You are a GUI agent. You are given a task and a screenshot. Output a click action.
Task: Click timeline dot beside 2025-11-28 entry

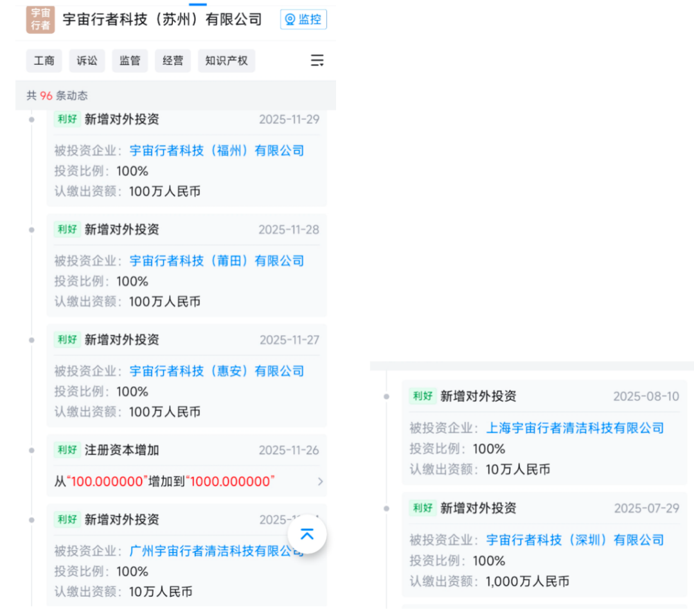[31, 230]
